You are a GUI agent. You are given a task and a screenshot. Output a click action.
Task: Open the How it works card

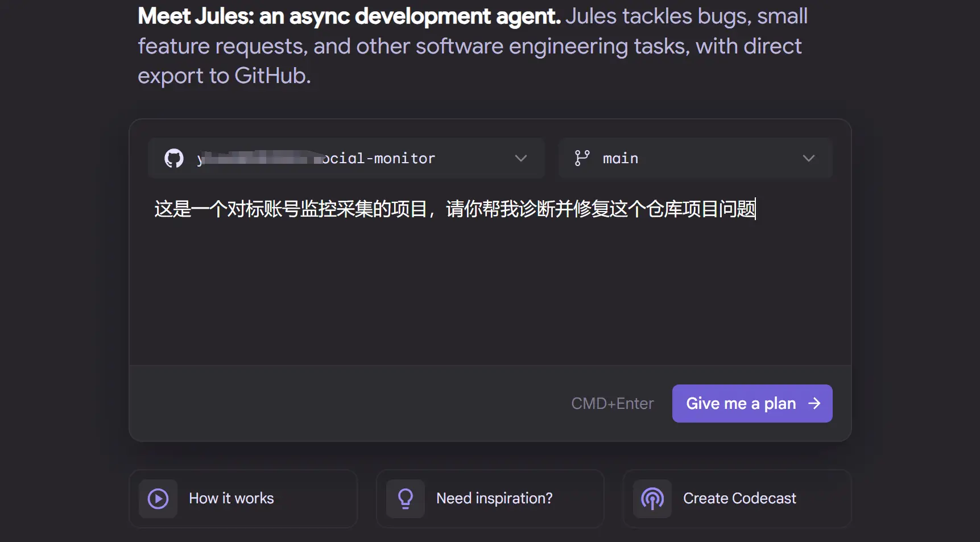(243, 499)
